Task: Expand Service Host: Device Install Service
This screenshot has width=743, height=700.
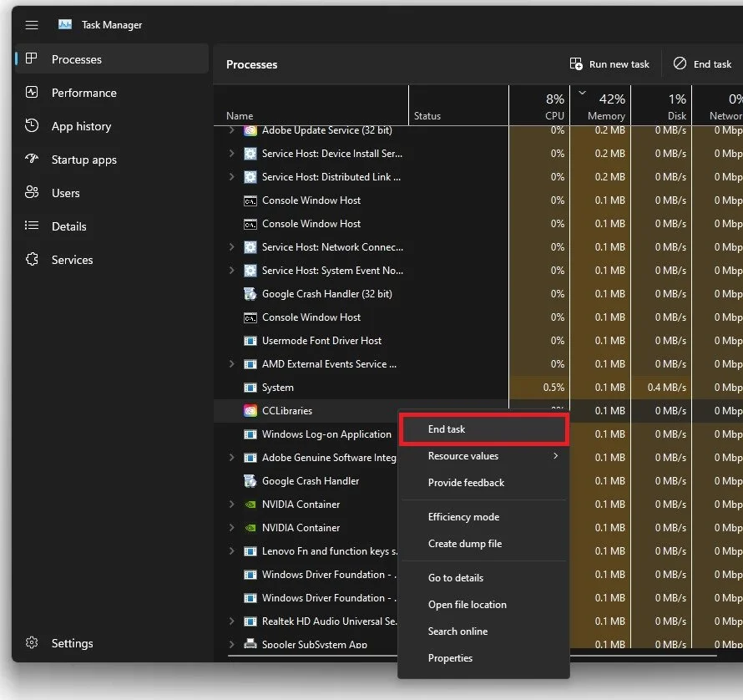Action: 232,153
